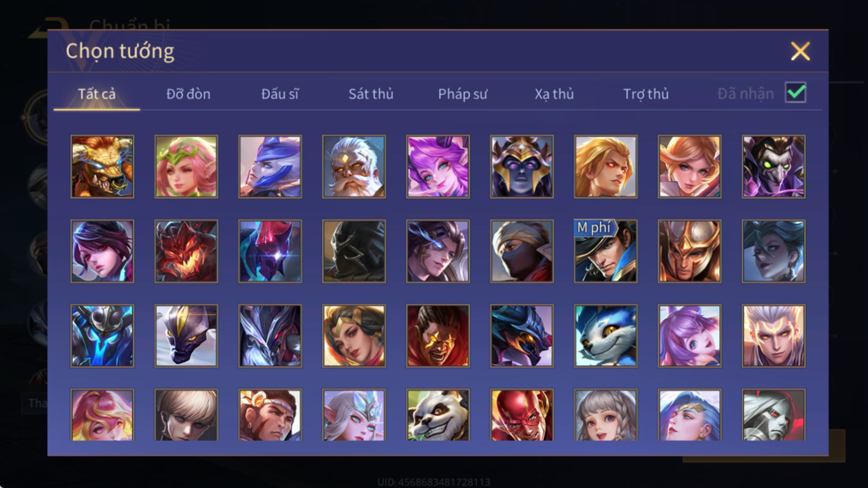The image size is (868, 488).
Task: Choose the white-bearded old man hero
Action: 354,167
